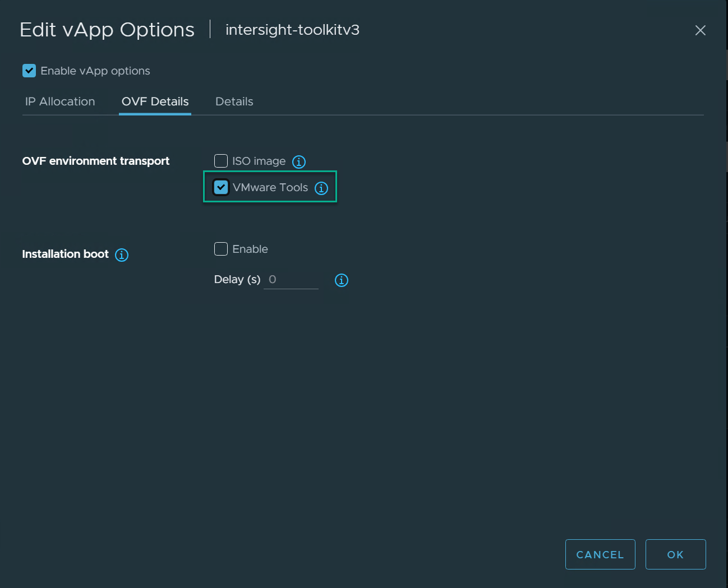Focus the Delay (s) input field
Image resolution: width=728 pixels, height=588 pixels.
291,280
